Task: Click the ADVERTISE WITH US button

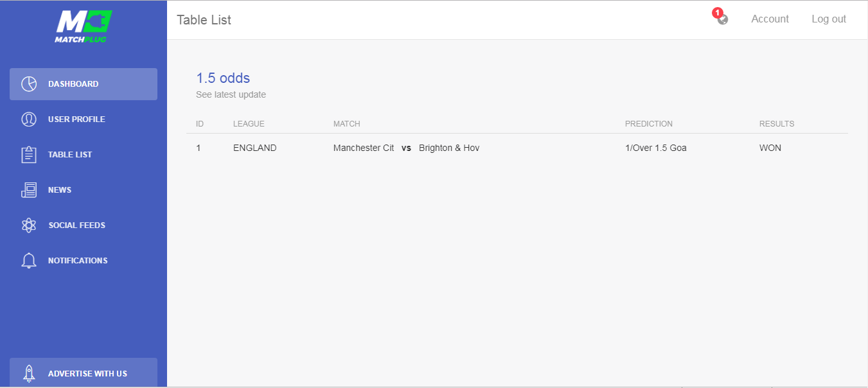Action: (x=84, y=373)
